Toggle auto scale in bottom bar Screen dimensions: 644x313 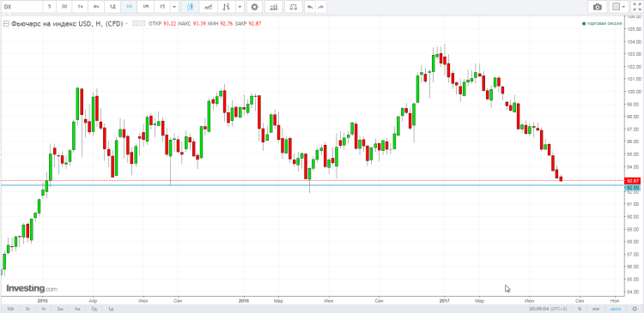[x=616, y=309]
